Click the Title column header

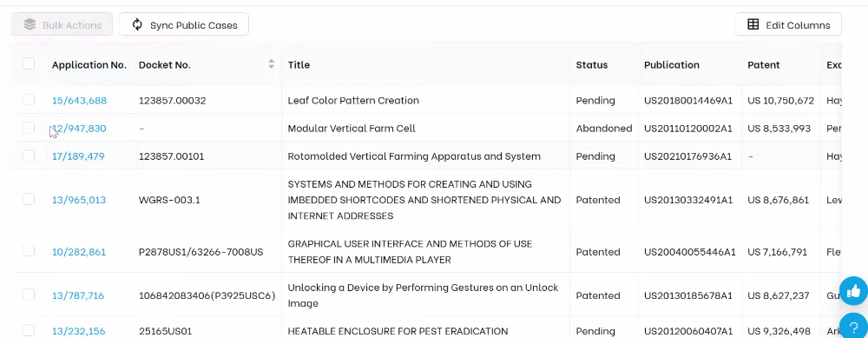(x=299, y=65)
